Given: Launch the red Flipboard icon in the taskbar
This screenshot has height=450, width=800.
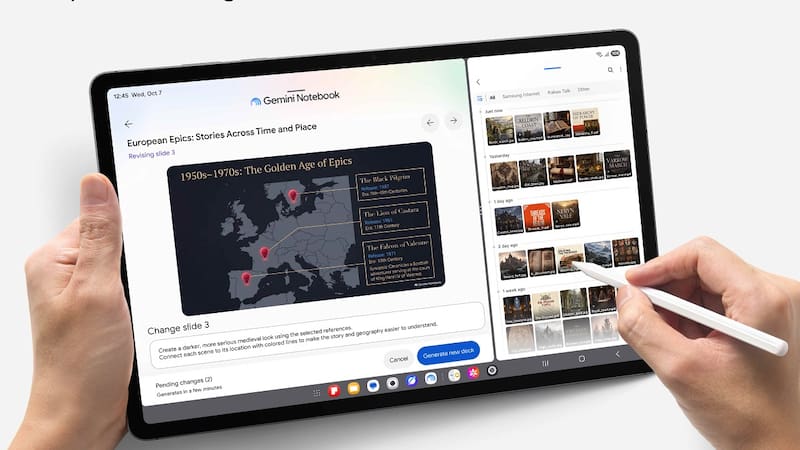Looking at the screenshot, I should (334, 391).
